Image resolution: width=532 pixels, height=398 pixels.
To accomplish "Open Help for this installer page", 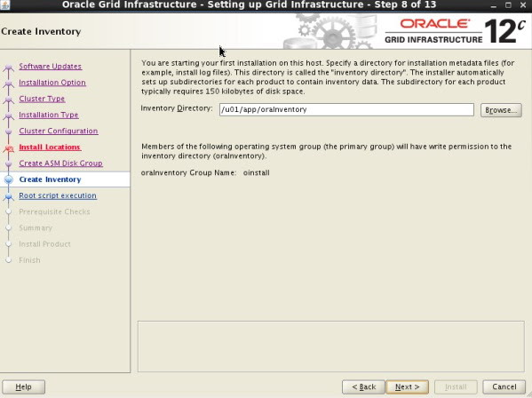I will (x=23, y=386).
